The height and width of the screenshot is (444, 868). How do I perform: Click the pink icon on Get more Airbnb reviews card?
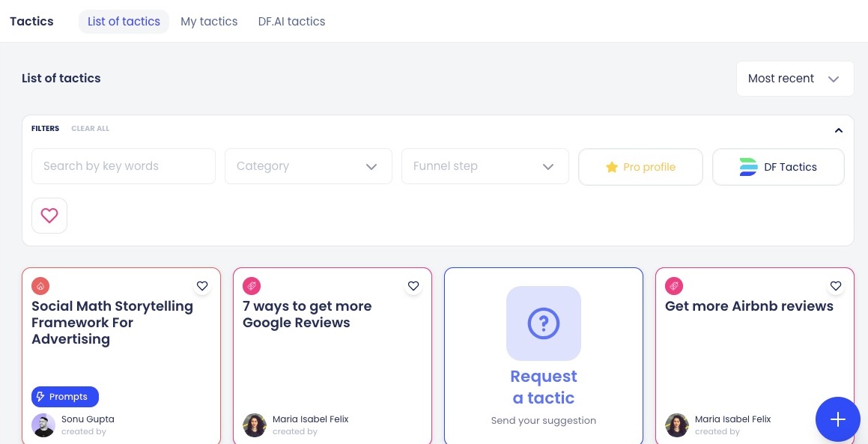[674, 285]
